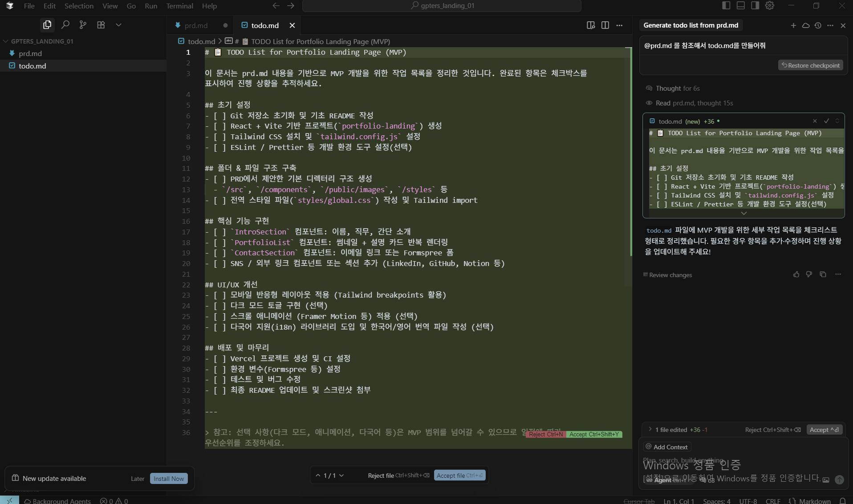
Task: Click Reject file in review bar
Action: click(x=398, y=476)
